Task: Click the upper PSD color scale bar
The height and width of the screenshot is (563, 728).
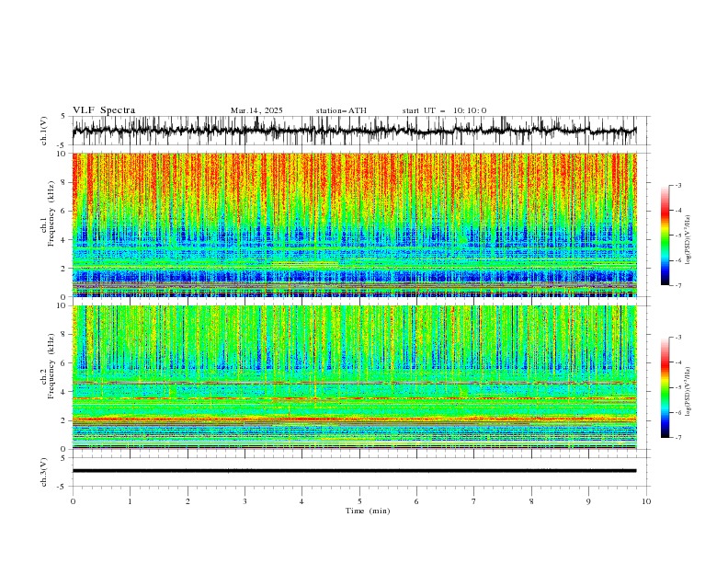Action: click(x=665, y=235)
